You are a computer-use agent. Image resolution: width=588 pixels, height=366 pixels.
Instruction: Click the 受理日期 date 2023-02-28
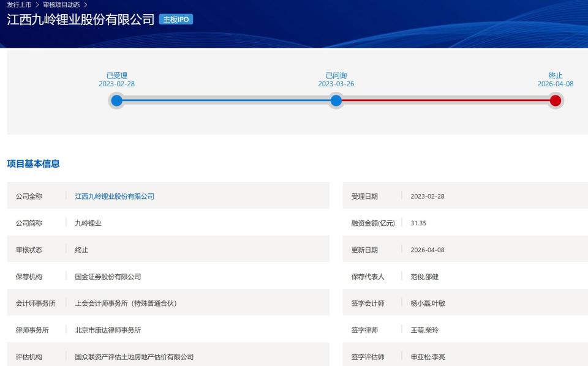(x=427, y=196)
